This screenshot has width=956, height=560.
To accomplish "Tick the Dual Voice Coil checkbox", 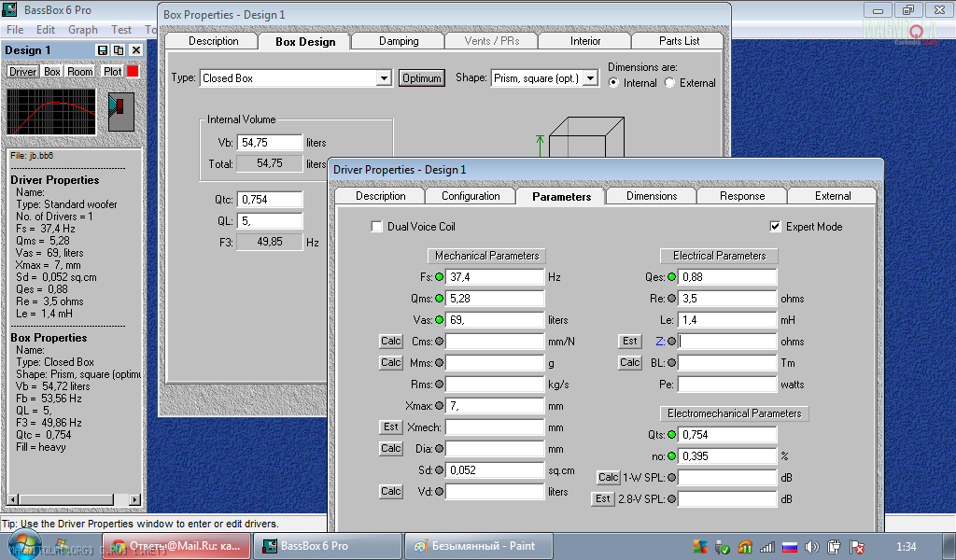I will 377,227.
